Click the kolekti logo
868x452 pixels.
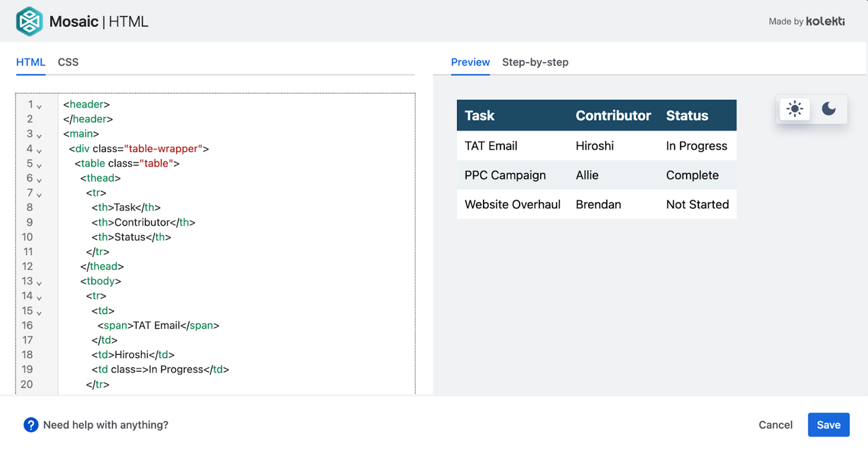click(825, 21)
